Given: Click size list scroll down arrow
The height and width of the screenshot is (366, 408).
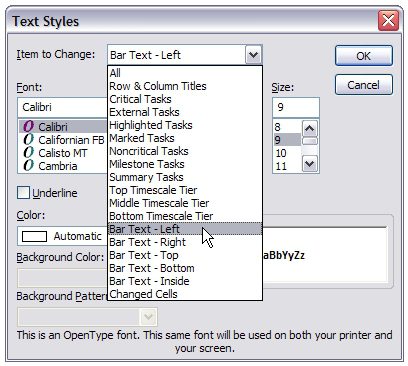Looking at the screenshot, I should pyautogui.click(x=310, y=164).
